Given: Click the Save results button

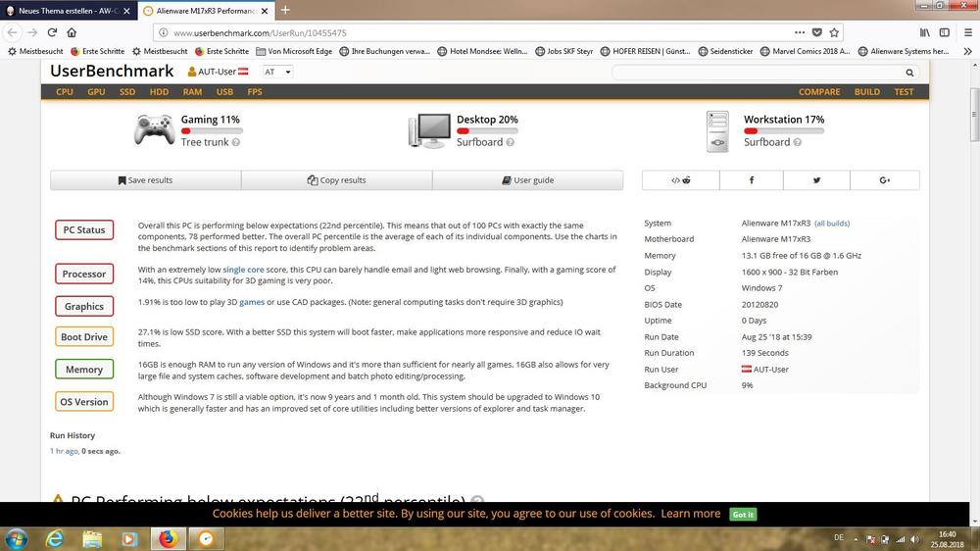Looking at the screenshot, I should [145, 180].
